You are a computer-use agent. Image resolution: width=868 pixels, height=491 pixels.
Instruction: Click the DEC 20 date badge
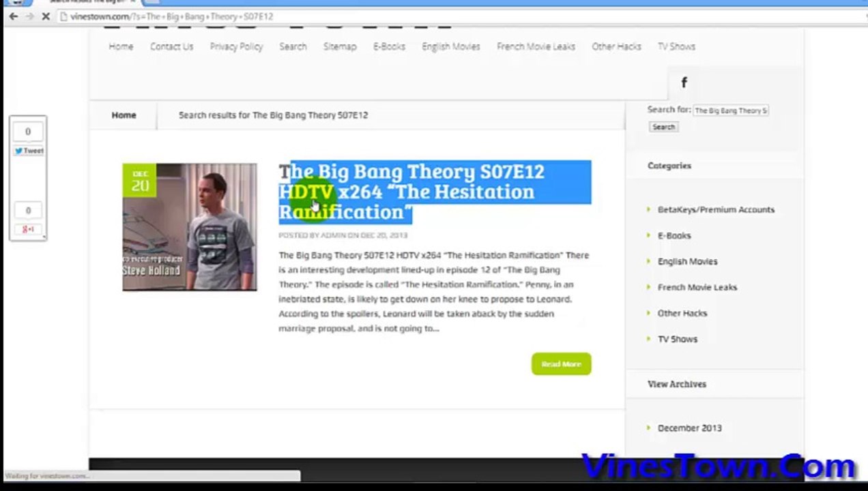140,181
